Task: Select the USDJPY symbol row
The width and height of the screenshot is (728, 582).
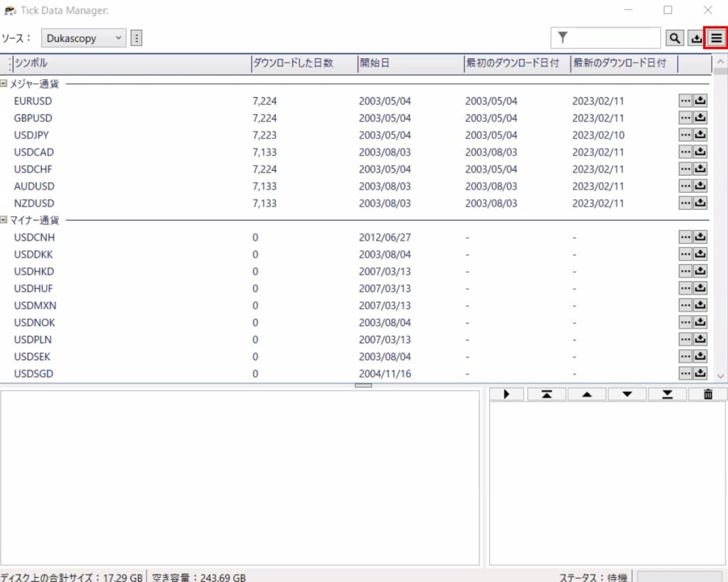Action: (x=355, y=135)
